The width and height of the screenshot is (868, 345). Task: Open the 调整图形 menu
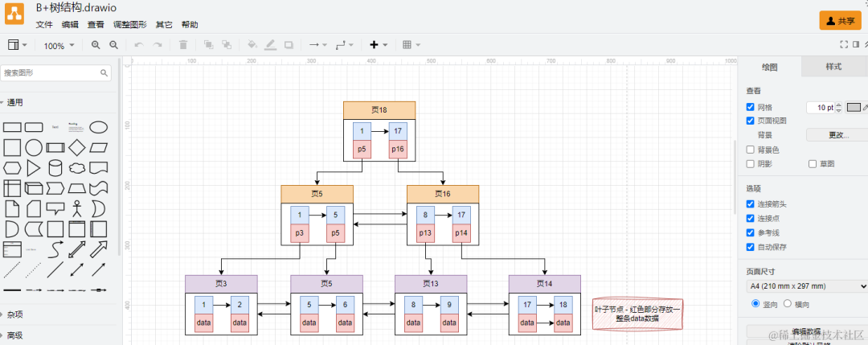[x=130, y=24]
